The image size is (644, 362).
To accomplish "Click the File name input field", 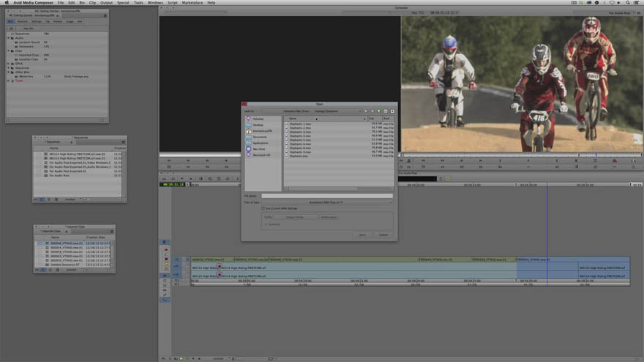I will [327, 196].
